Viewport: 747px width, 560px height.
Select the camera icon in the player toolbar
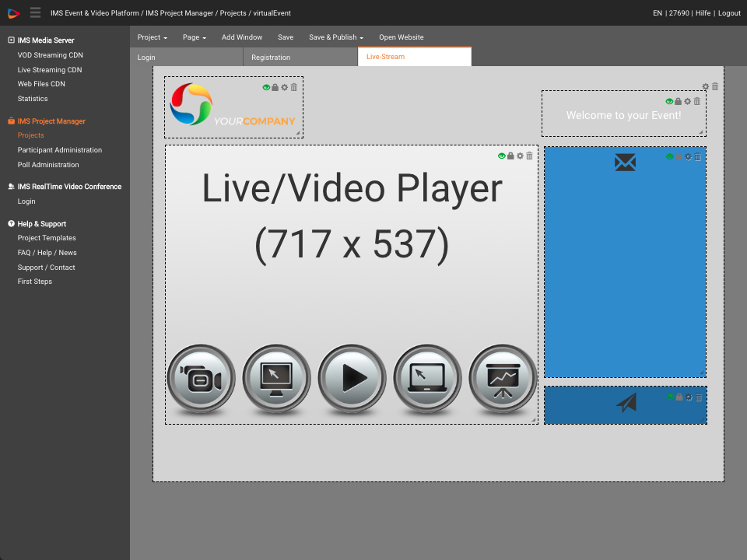coord(201,378)
